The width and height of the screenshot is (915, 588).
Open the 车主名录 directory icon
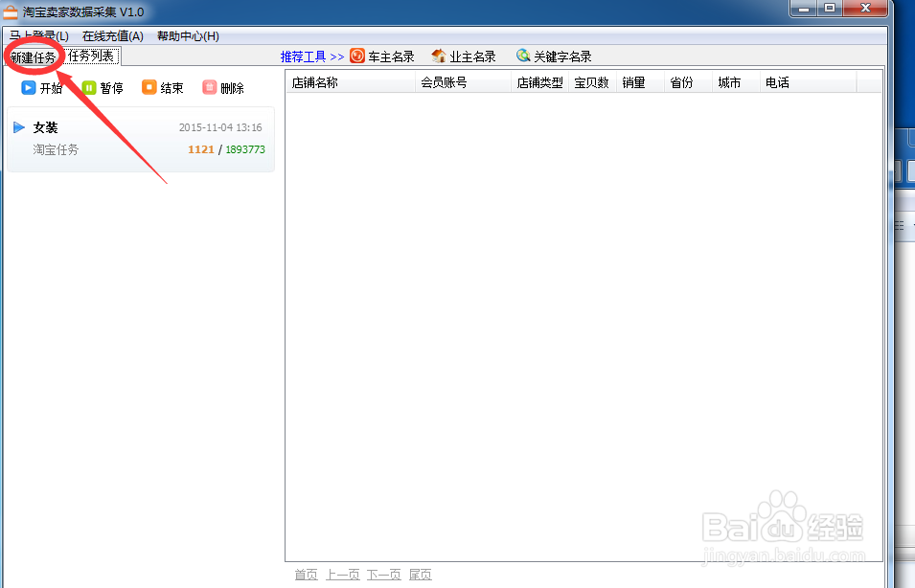click(355, 56)
